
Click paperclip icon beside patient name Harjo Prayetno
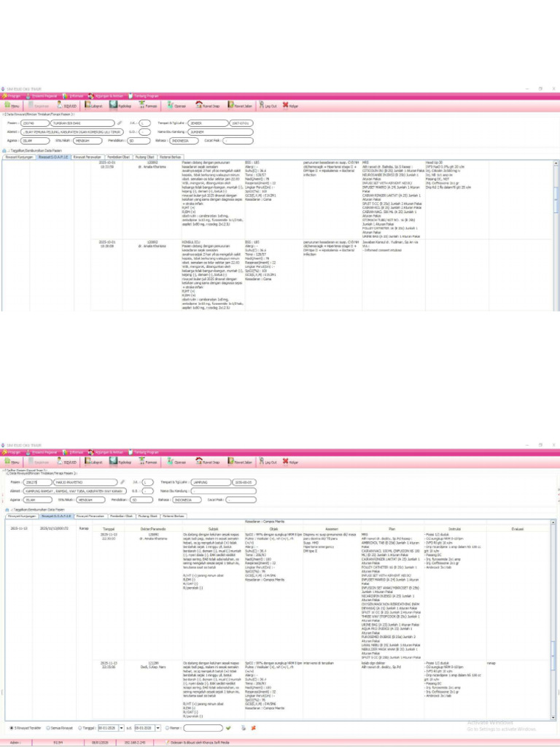coord(122,482)
